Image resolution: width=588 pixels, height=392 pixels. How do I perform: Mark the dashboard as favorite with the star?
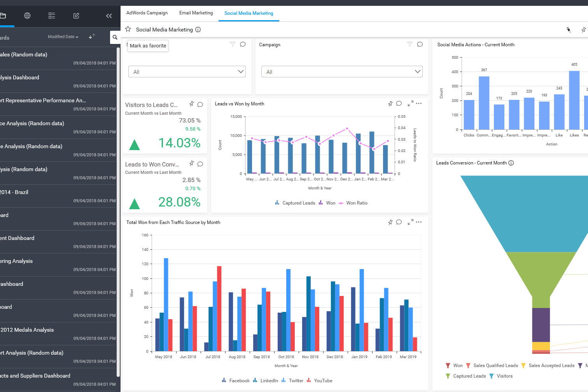click(x=128, y=29)
